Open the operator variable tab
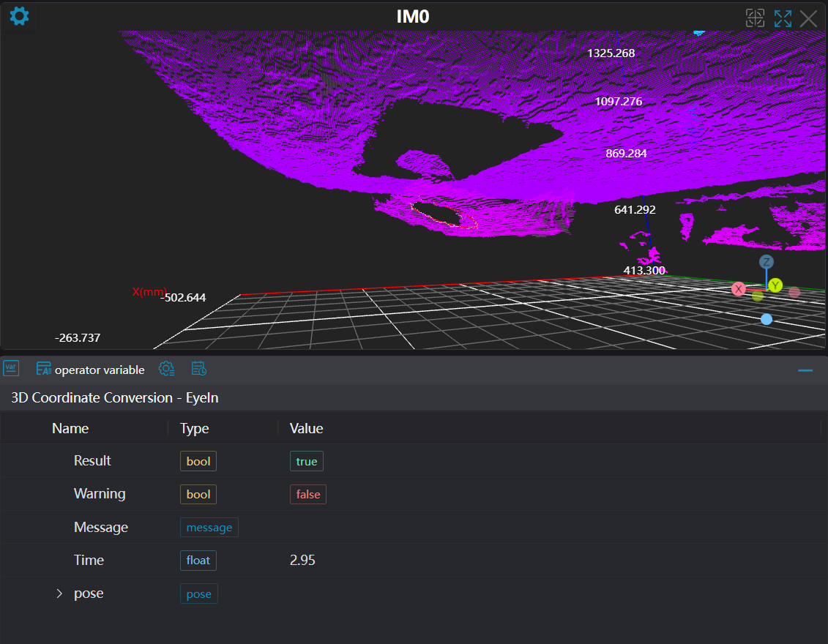 pos(91,370)
